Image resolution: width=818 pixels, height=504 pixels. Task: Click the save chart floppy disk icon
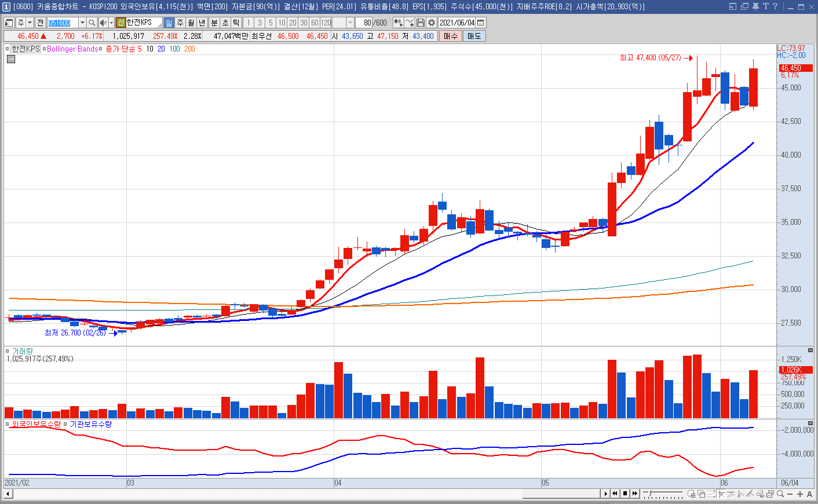[x=421, y=23]
